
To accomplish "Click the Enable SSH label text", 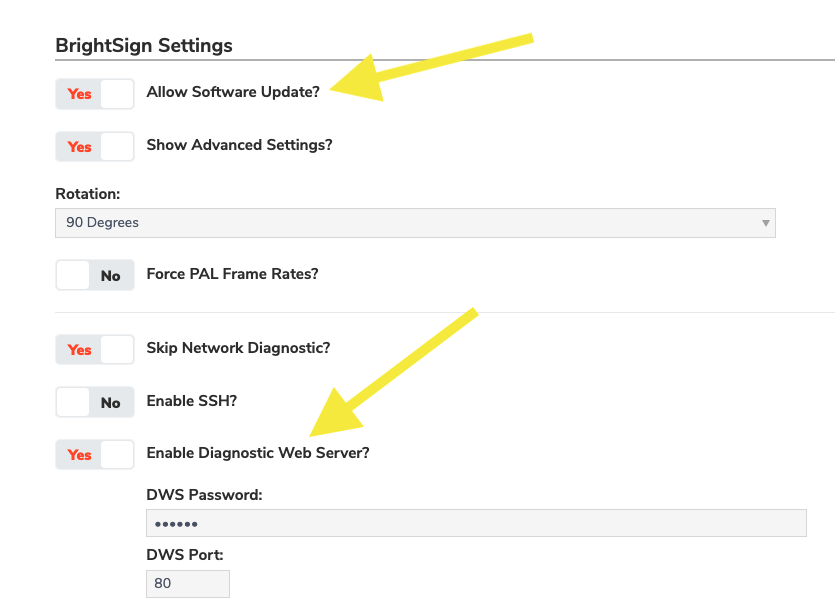I will pyautogui.click(x=192, y=400).
